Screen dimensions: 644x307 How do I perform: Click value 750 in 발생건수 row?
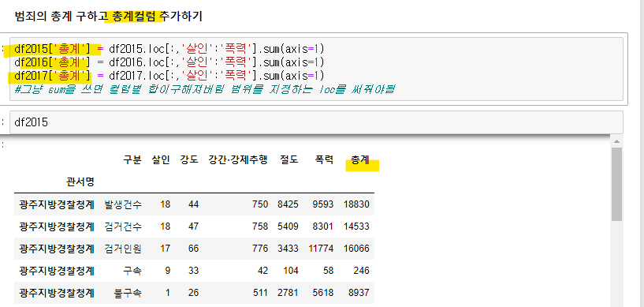260,204
